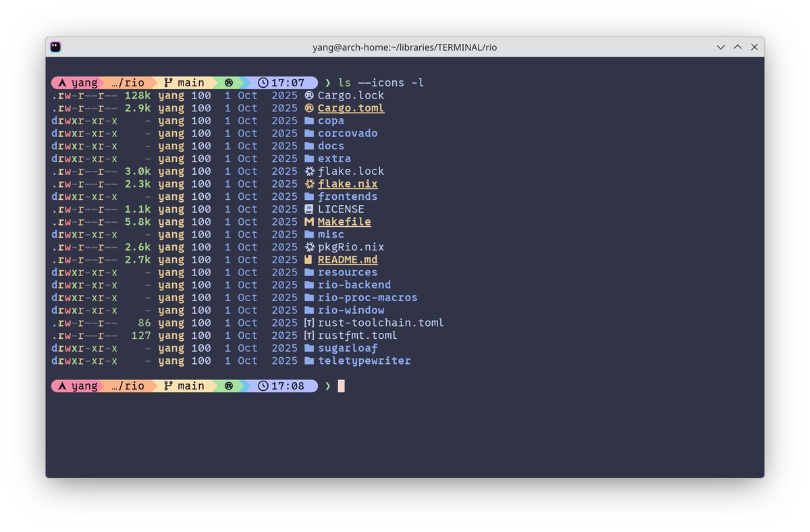810x532 pixels.
Task: Click the pkgRio.nix file name
Action: click(x=351, y=247)
